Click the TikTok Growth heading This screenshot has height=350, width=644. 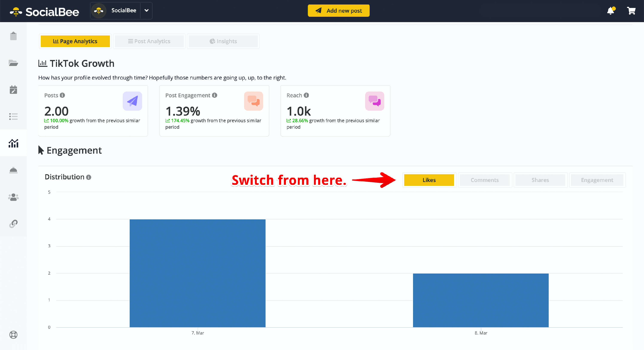coord(82,64)
